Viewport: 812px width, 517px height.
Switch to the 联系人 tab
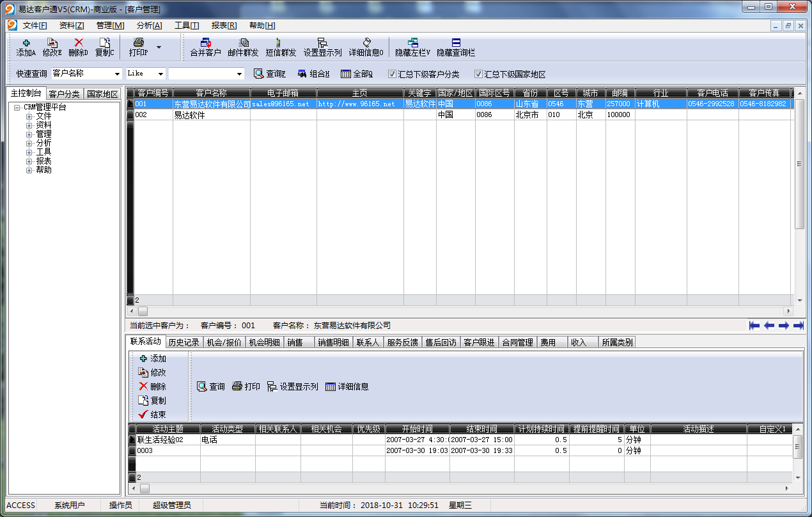(368, 343)
